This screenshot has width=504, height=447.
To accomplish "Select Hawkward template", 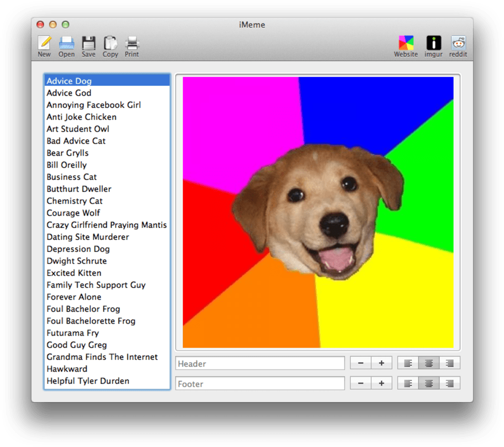I will click(x=107, y=369).
